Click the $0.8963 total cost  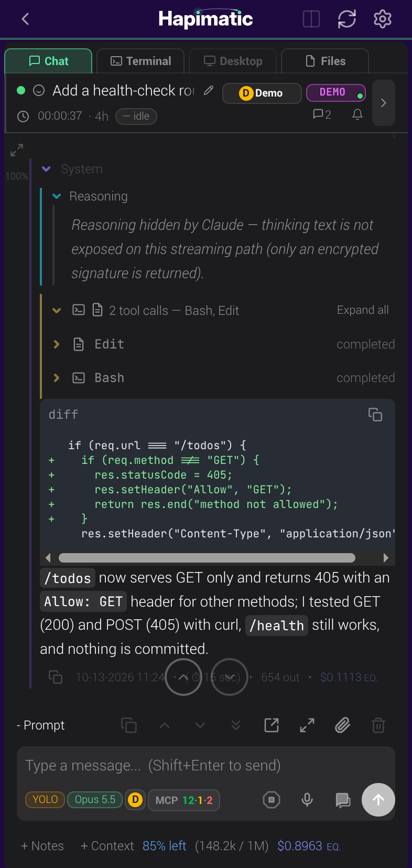[309, 846]
